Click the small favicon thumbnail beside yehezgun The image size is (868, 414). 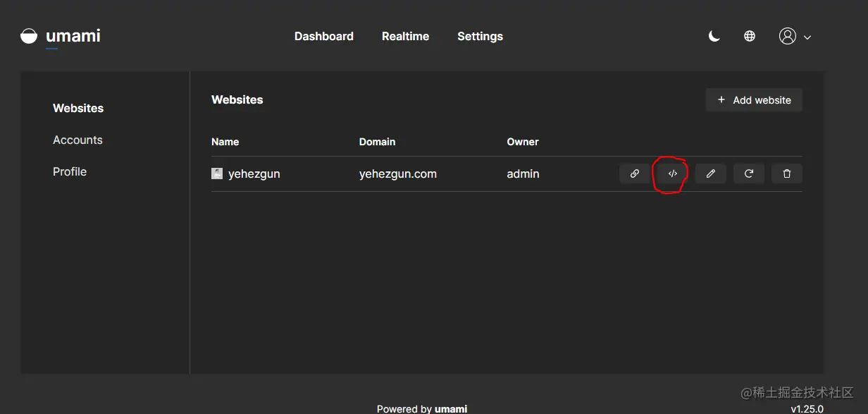[x=217, y=173]
